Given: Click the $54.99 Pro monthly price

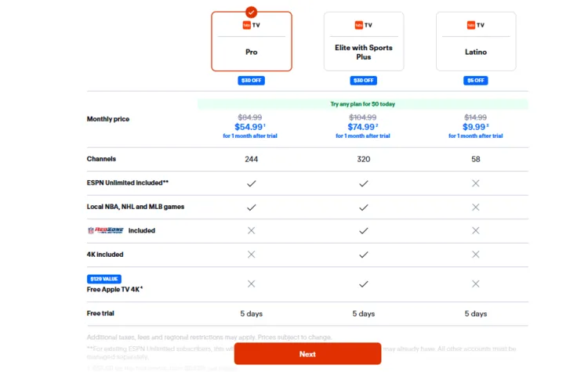Looking at the screenshot, I should pyautogui.click(x=249, y=127).
